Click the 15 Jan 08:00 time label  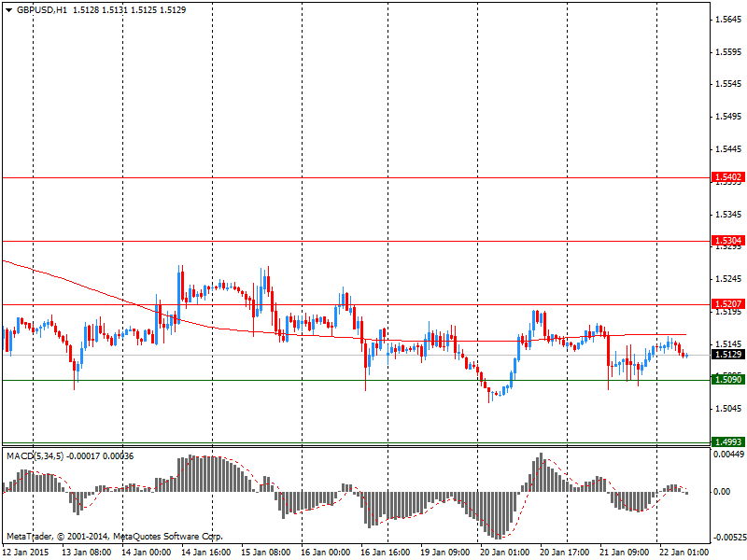click(x=266, y=553)
